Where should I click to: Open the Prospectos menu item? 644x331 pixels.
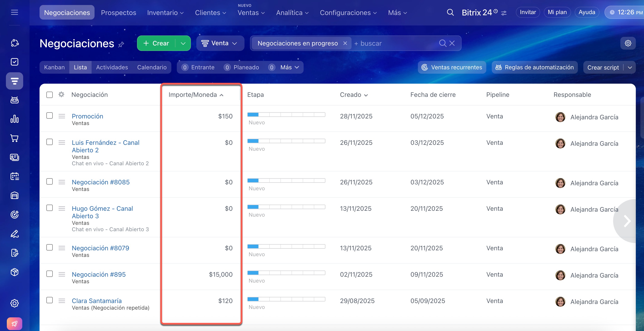[118, 13]
